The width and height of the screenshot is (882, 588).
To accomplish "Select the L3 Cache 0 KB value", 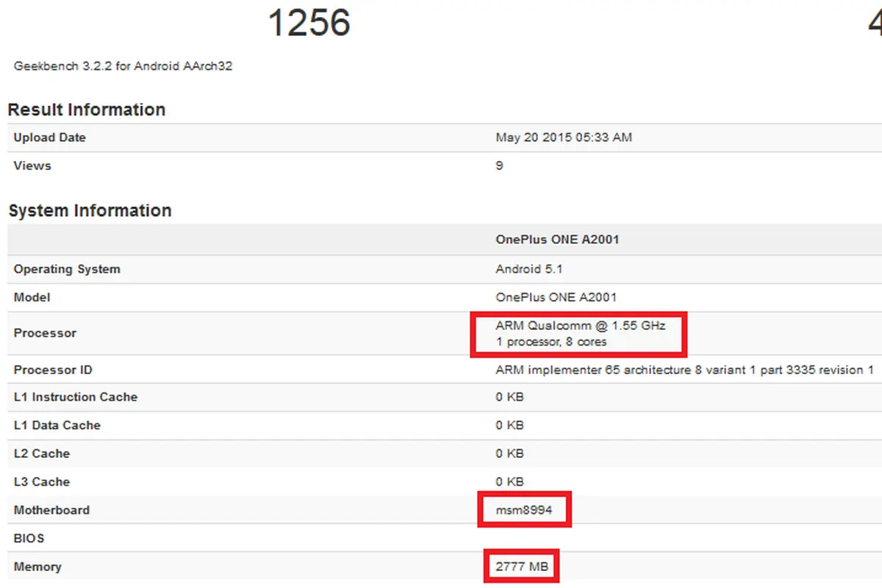I will [x=510, y=481].
